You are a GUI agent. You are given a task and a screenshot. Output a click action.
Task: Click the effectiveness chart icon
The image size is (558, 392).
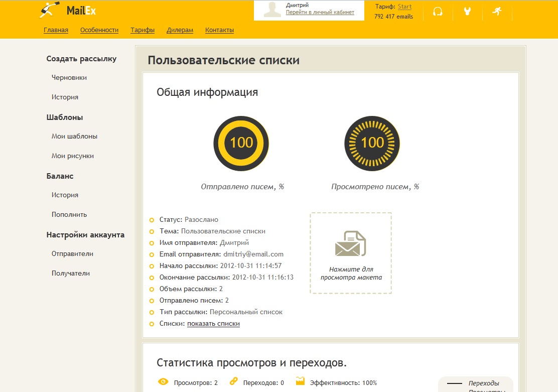click(x=300, y=381)
